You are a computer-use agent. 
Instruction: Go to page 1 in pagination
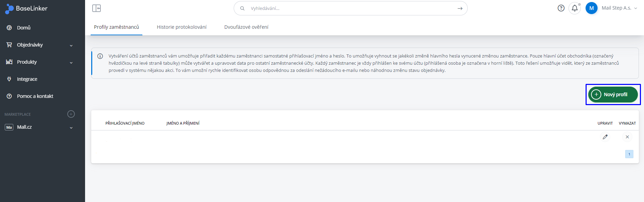[629, 154]
